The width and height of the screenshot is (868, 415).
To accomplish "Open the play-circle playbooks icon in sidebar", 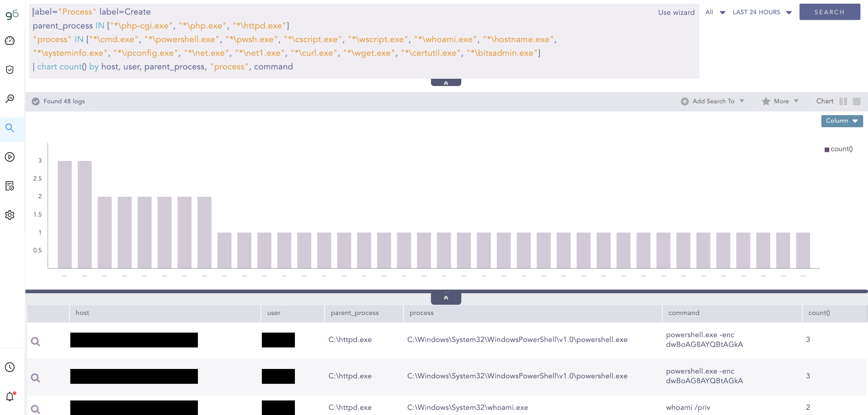I will (x=10, y=157).
